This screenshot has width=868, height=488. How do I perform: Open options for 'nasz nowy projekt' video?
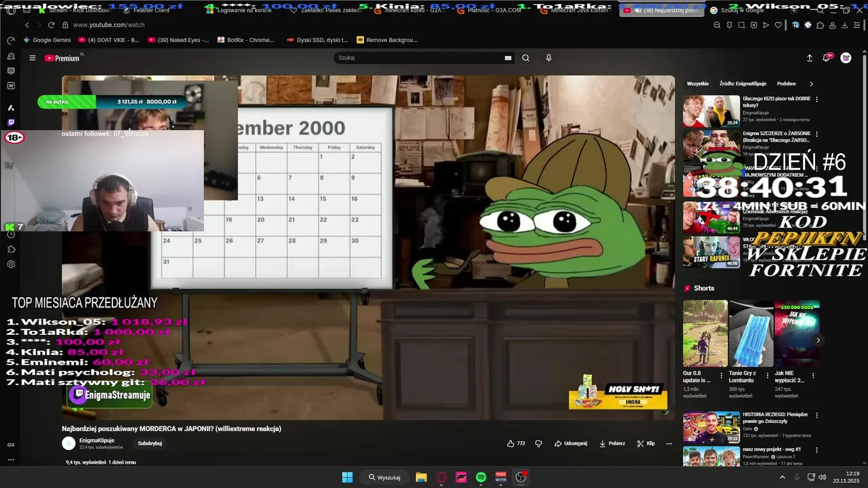pyautogui.click(x=816, y=449)
